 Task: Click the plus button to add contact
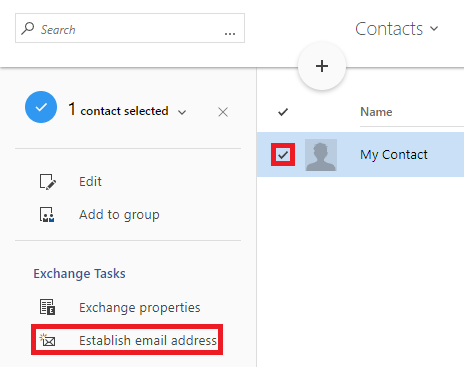click(322, 66)
